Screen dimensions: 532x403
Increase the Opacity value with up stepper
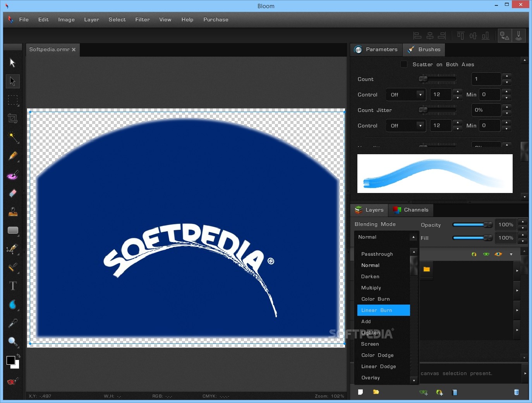coord(523,222)
